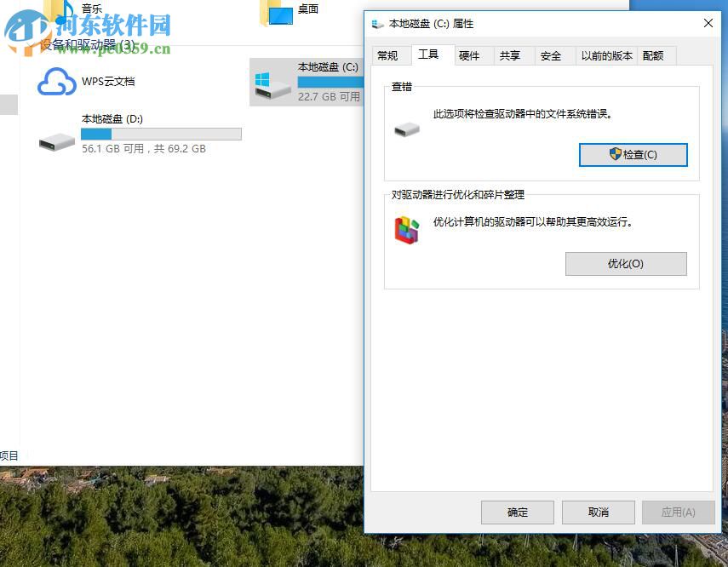Switch to the 以前的版本 tab
This screenshot has width=728, height=567.
tap(605, 54)
